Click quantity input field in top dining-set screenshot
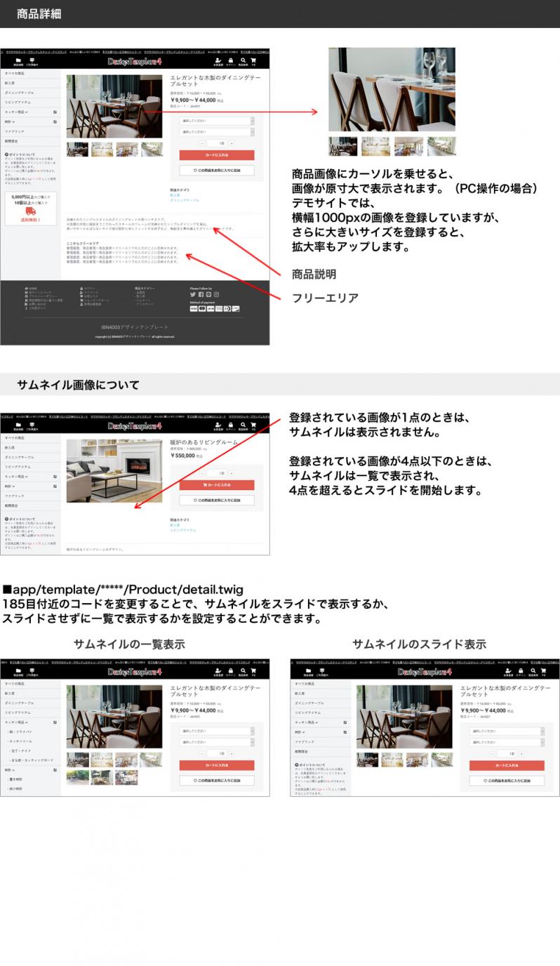The image size is (560, 966). tap(217, 143)
